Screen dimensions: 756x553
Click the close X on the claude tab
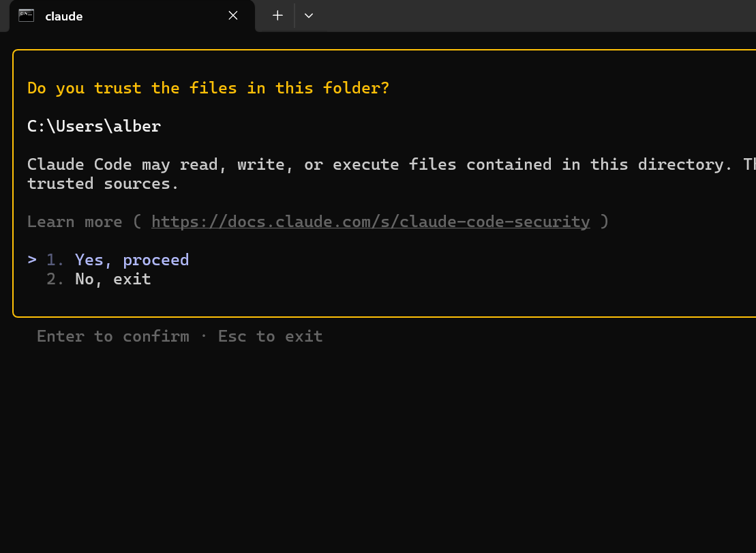click(x=232, y=15)
